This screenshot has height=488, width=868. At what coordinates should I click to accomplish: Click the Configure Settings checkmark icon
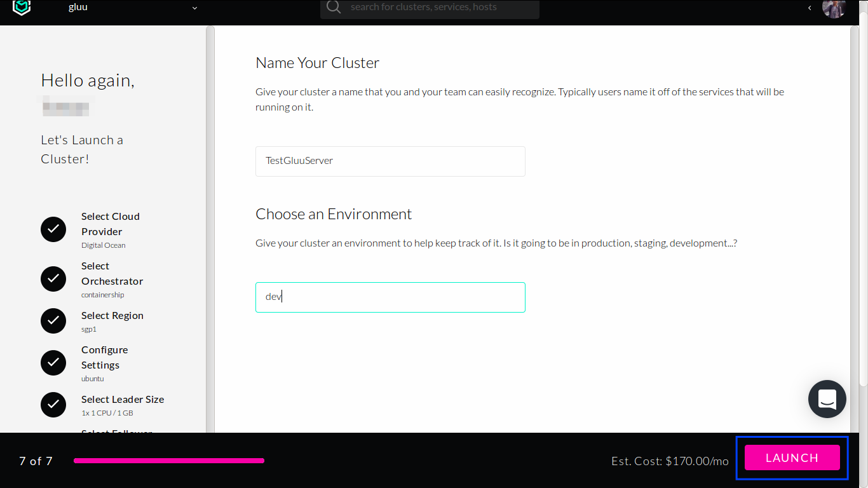click(53, 363)
